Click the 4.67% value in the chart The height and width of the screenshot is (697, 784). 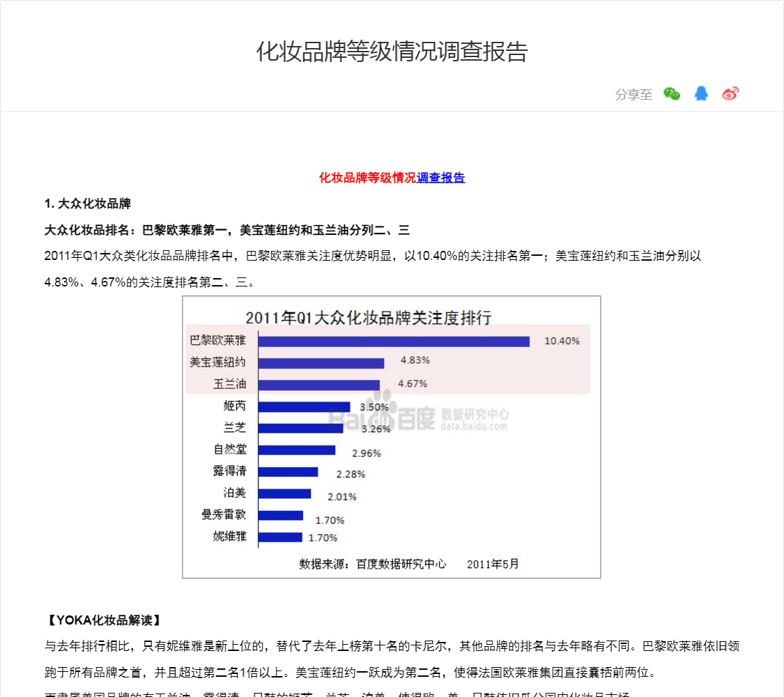pos(413,383)
